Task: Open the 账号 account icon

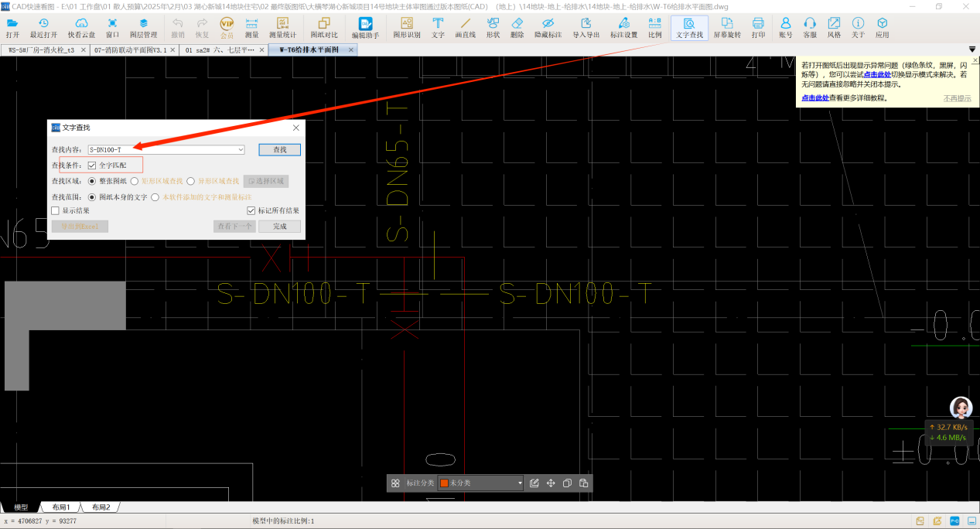Action: (x=785, y=28)
